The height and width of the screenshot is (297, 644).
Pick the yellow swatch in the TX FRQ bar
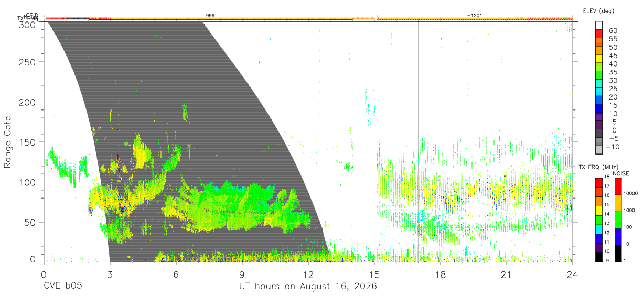pos(599,211)
